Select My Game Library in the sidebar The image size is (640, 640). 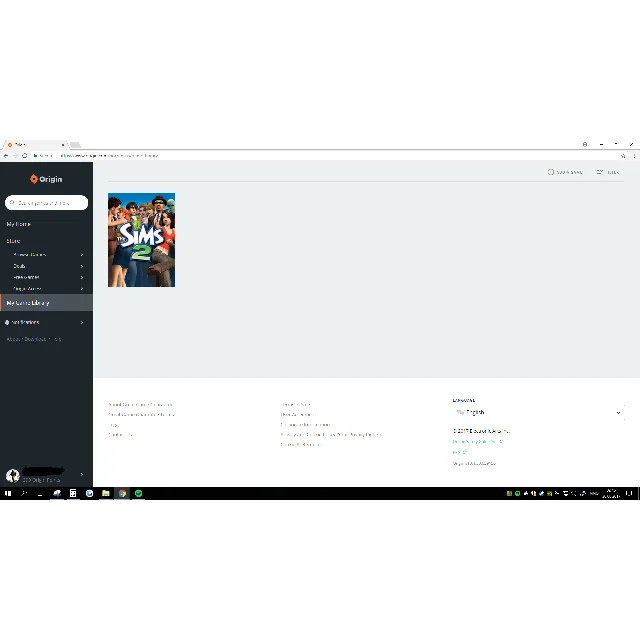click(x=47, y=303)
